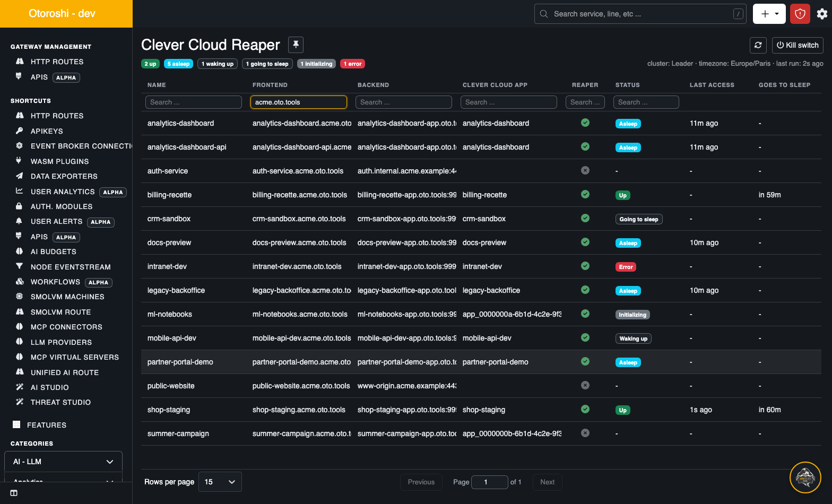
Task: Toggle reaper checkmark for shop-staging row
Action: 585,409
